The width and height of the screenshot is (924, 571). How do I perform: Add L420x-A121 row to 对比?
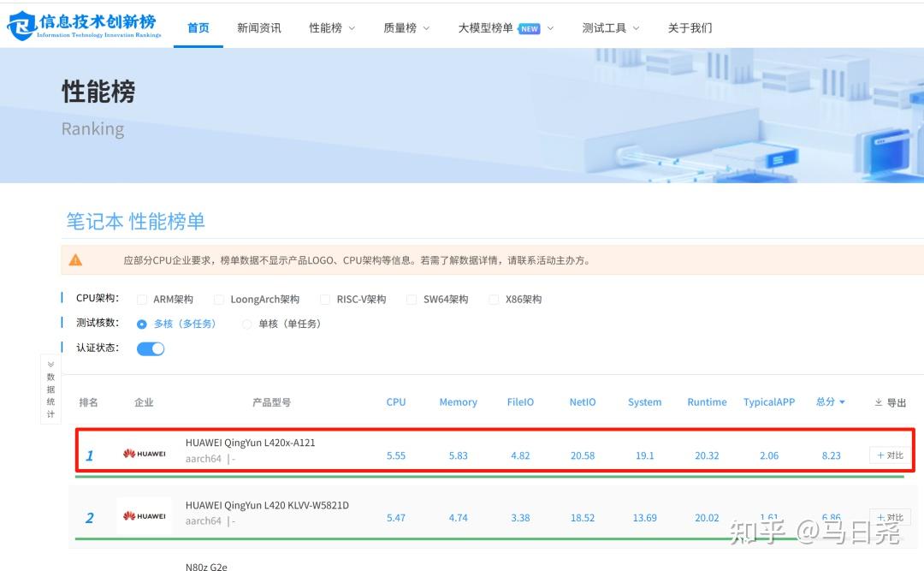click(890, 455)
